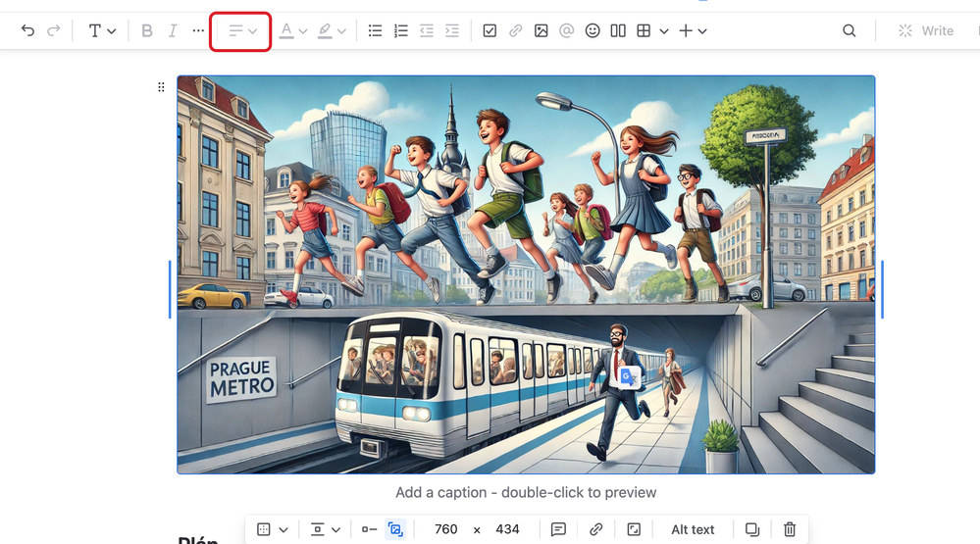The width and height of the screenshot is (980, 544).
Task: Apply the text color
Action: pyautogui.click(x=286, y=30)
